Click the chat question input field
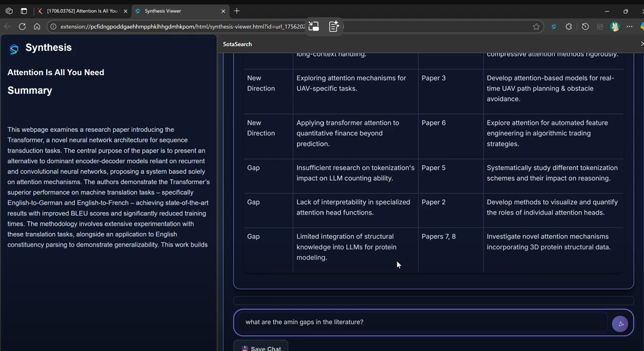The height and width of the screenshot is (351, 644). [423, 322]
